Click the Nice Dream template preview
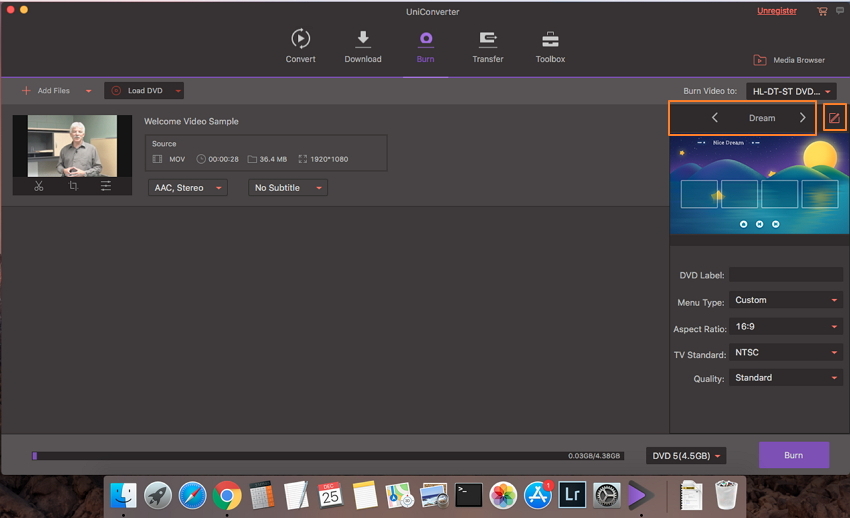This screenshot has width=850, height=518. (759, 185)
